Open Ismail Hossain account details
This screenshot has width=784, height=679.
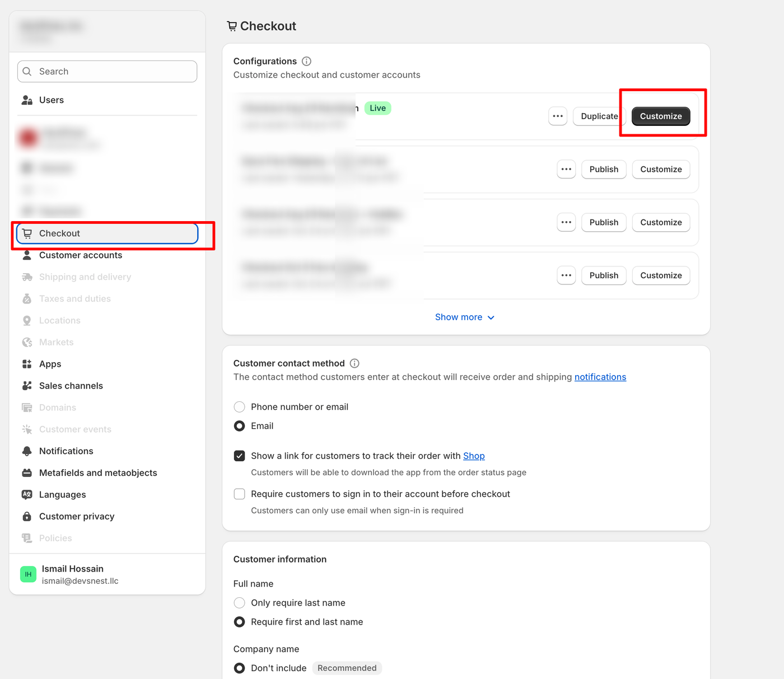107,574
